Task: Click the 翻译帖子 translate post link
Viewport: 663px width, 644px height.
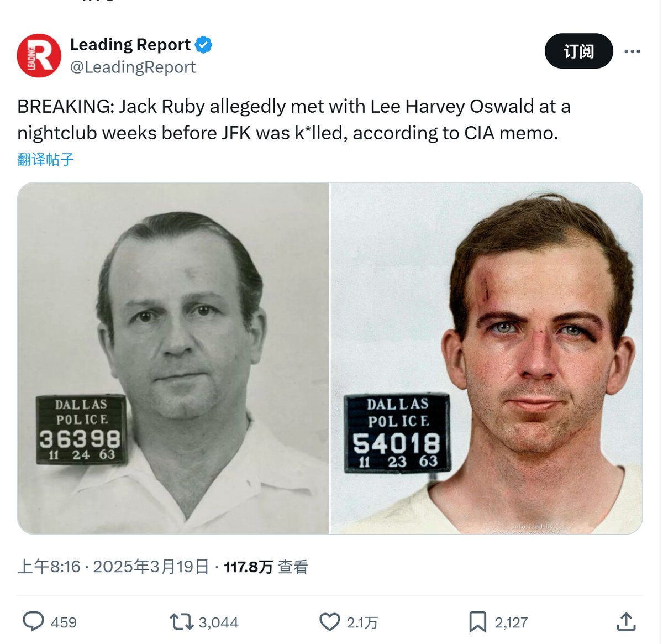Action: pos(45,160)
